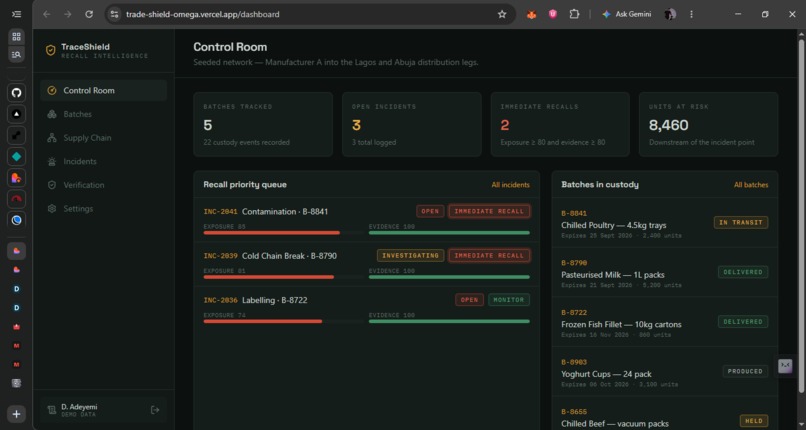806x430 pixels.
Task: Click the DELIVERED badge for Pasteurised Milk
Action: (x=743, y=272)
